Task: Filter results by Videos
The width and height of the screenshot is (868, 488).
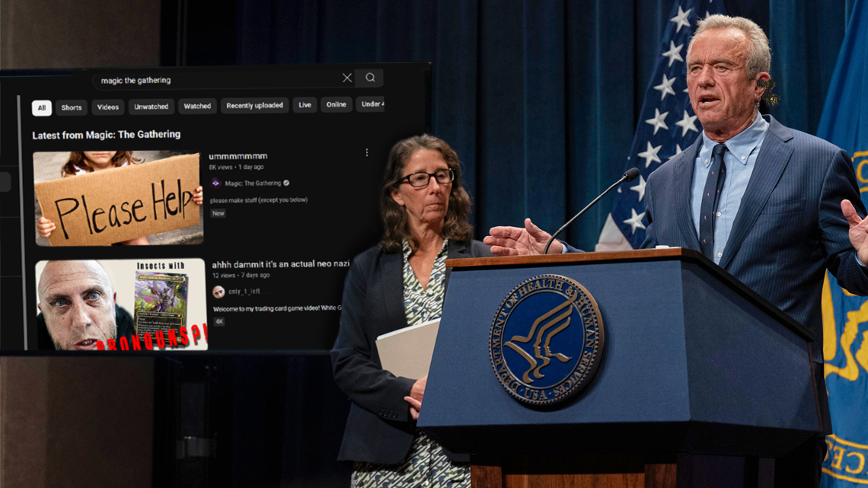Action: tap(107, 107)
